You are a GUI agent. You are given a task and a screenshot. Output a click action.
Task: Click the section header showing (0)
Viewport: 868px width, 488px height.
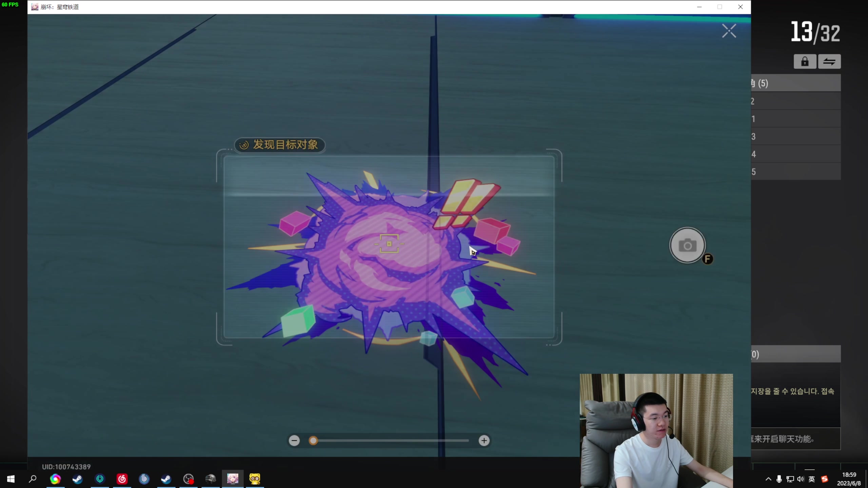pos(796,354)
